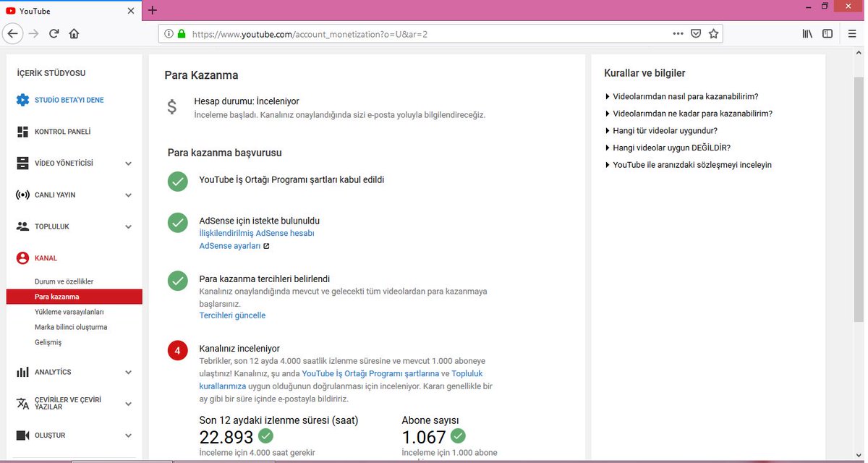This screenshot has width=868, height=463.
Task: Open YouTube İş Ortağı Programı şartlarına link
Action: (x=370, y=373)
